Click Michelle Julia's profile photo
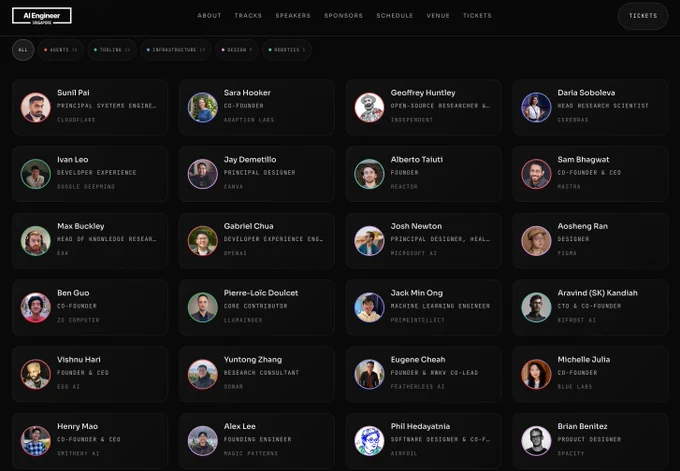 [x=536, y=374]
